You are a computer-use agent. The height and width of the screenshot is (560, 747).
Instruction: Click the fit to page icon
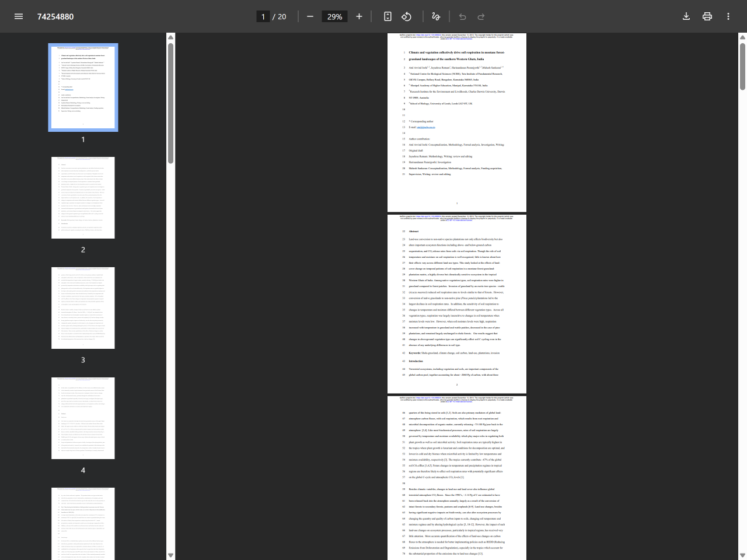[x=388, y=16]
